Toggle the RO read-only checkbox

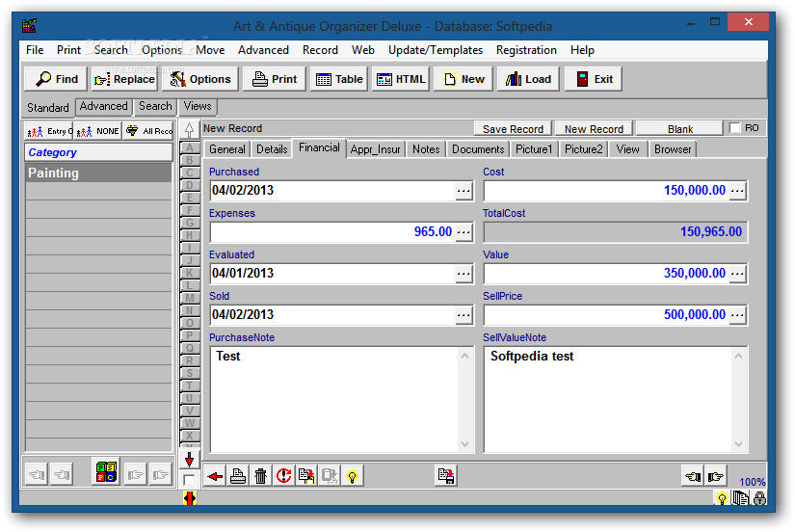point(734,128)
